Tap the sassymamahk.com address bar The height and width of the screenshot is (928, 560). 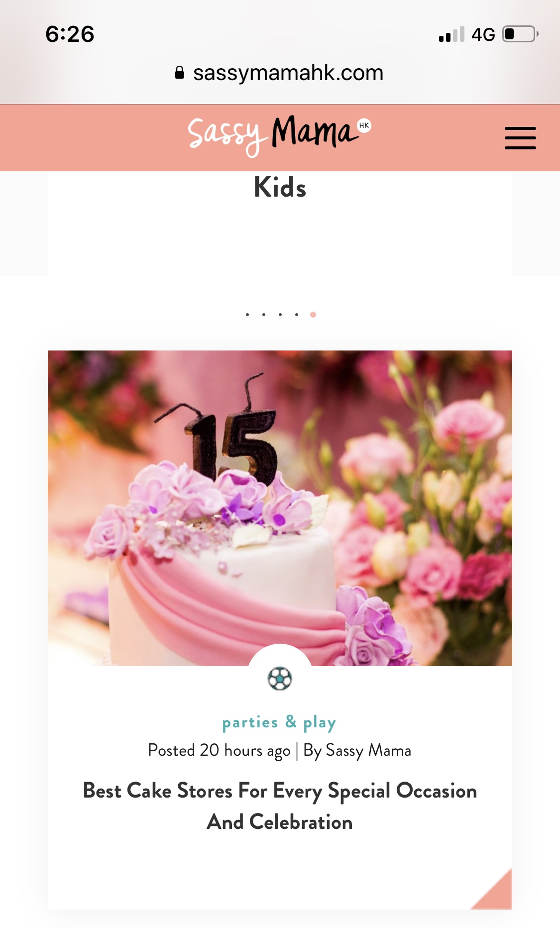[x=280, y=73]
